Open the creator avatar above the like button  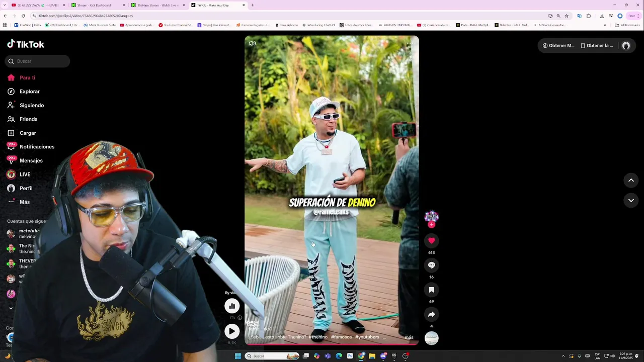[431, 216]
